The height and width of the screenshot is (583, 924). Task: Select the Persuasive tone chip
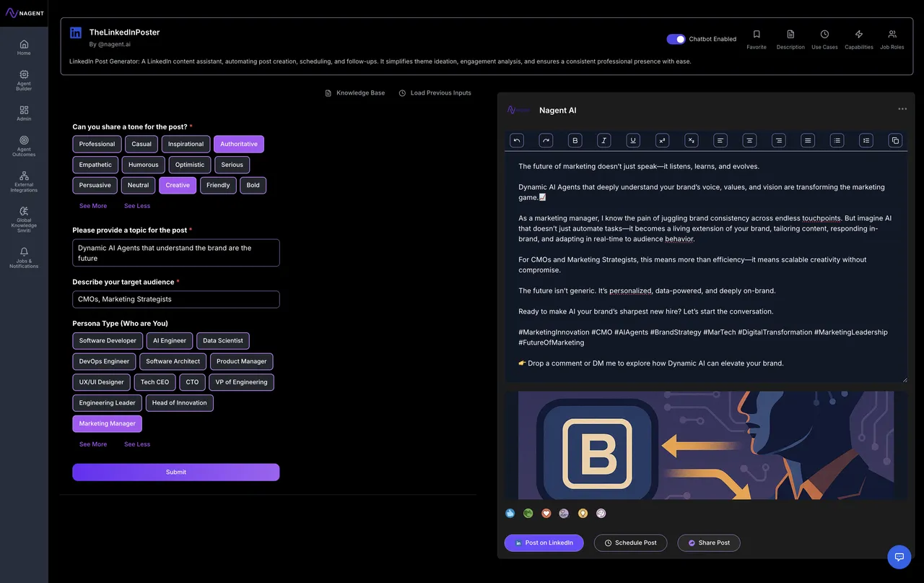coord(95,186)
